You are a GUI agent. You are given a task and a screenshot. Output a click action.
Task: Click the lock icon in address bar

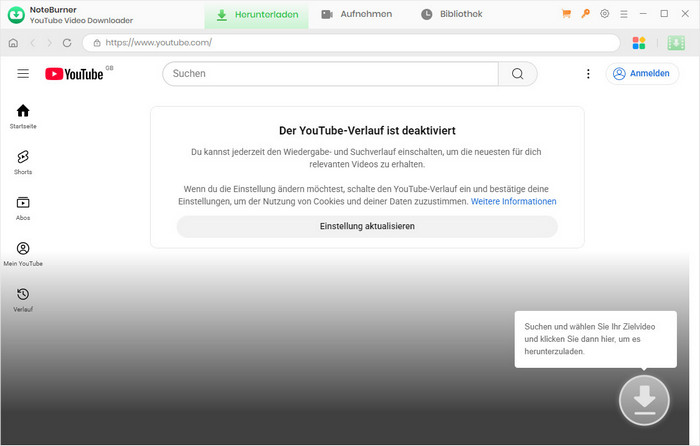96,43
